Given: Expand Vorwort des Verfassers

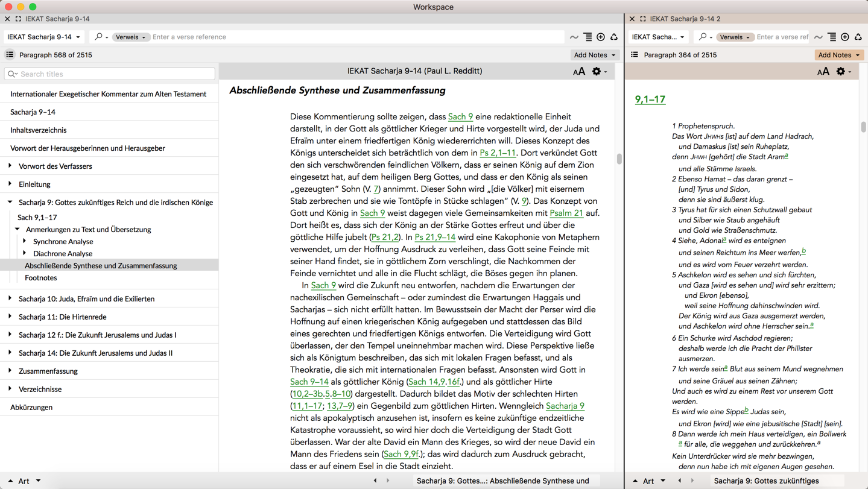Looking at the screenshot, I should point(10,166).
